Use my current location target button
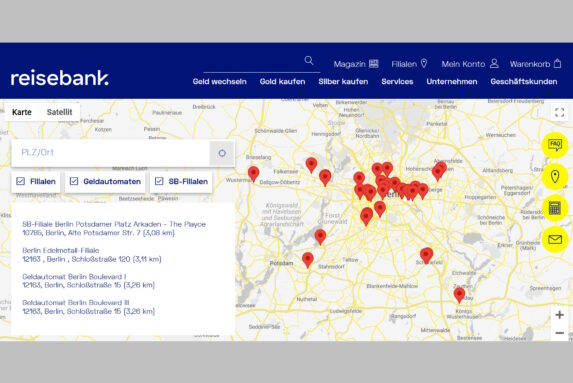This screenshot has width=573, height=383. click(222, 153)
